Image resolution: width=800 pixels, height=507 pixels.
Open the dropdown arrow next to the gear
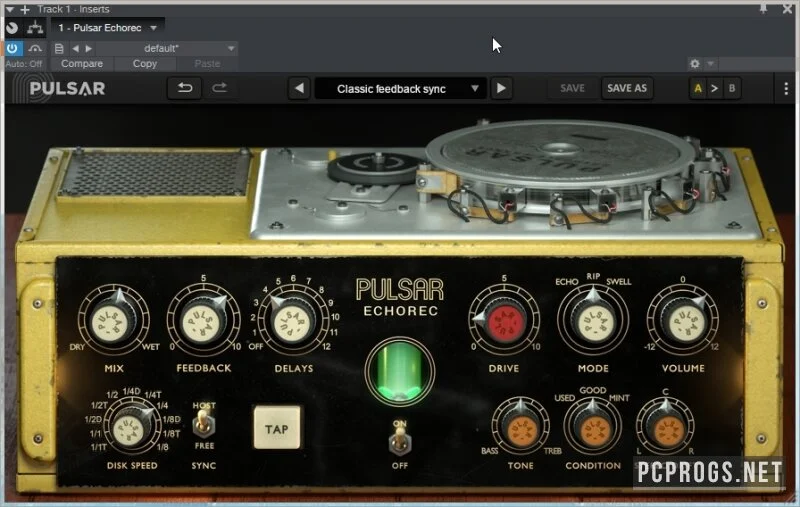(x=710, y=64)
